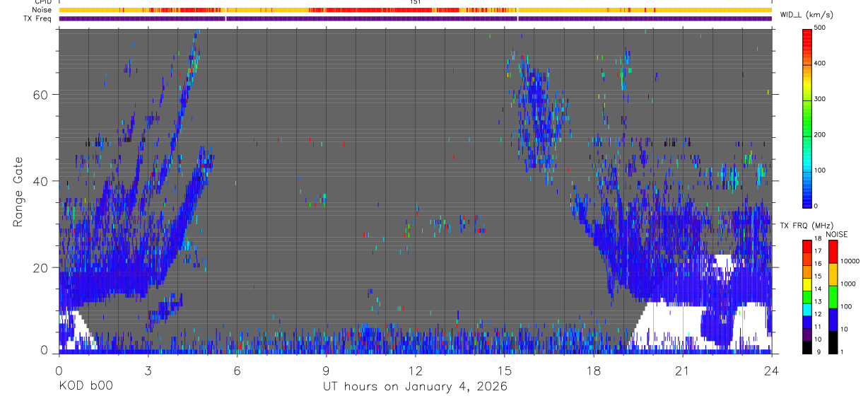Viewport: 868px width, 401px height.
Task: Select the purple TX Freq strip
Action: (x=416, y=18)
